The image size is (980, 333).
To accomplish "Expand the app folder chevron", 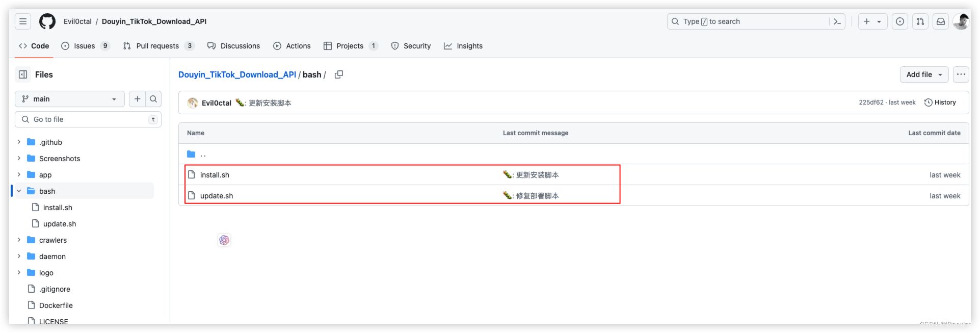I will coord(19,174).
